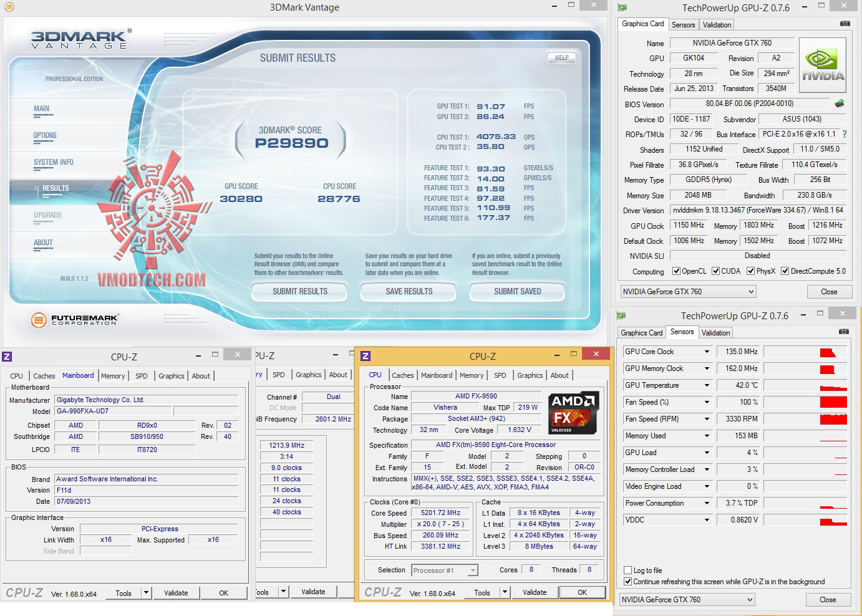Click OK in the processor CPU-Z window
The width and height of the screenshot is (862, 616).
pyautogui.click(x=582, y=592)
